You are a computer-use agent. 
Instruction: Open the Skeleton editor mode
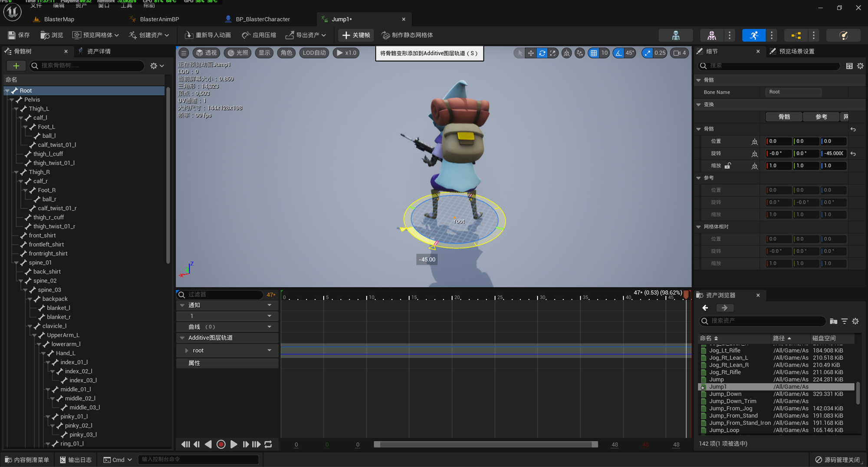pyautogui.click(x=675, y=35)
